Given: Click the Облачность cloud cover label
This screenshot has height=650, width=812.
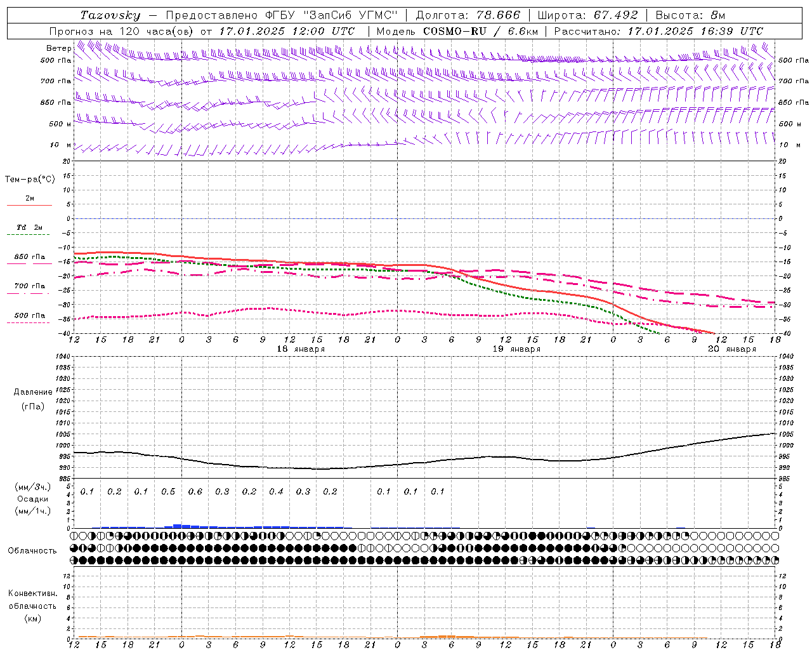Looking at the screenshot, I should click(x=32, y=551).
